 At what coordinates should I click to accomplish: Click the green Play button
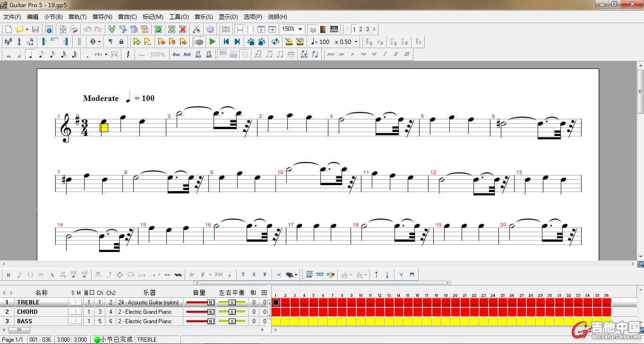point(212,42)
